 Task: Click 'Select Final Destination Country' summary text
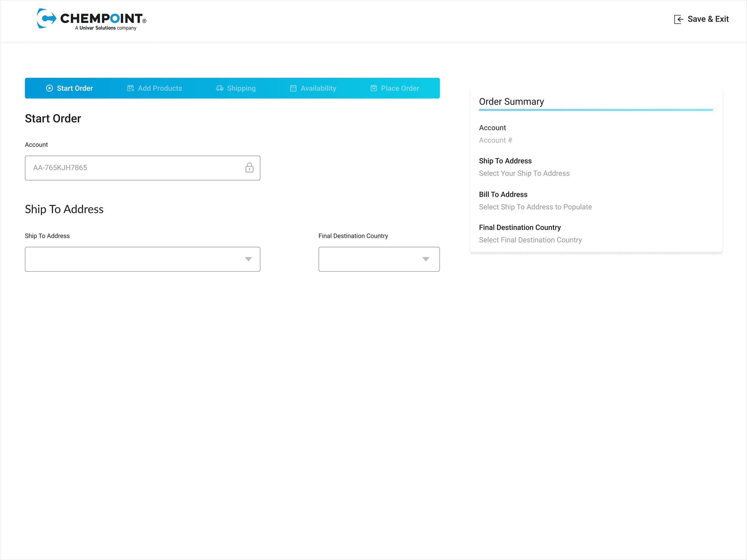point(530,240)
